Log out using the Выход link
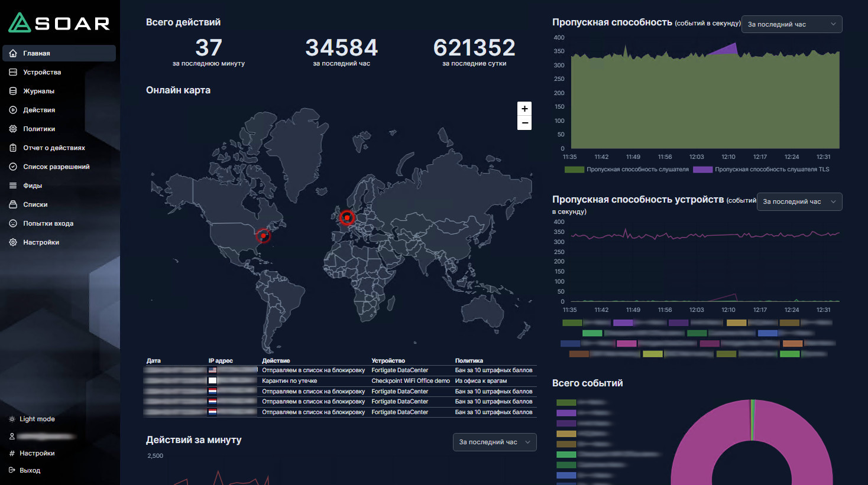This screenshot has height=485, width=868. [30, 470]
